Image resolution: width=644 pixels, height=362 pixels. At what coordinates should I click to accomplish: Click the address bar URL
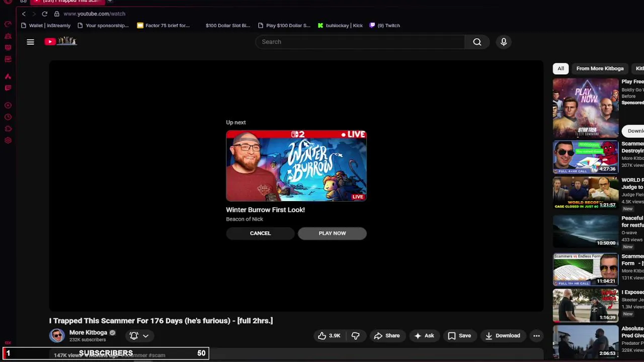tap(94, 14)
